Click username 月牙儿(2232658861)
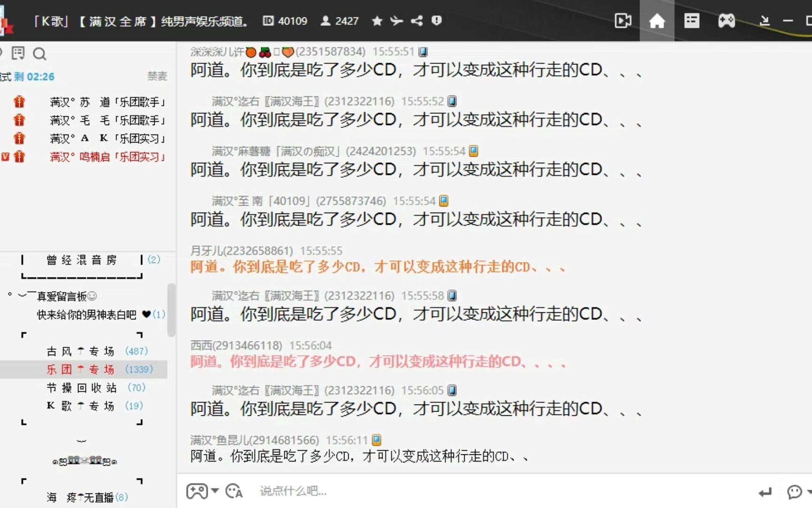The image size is (812, 508). pyautogui.click(x=242, y=251)
